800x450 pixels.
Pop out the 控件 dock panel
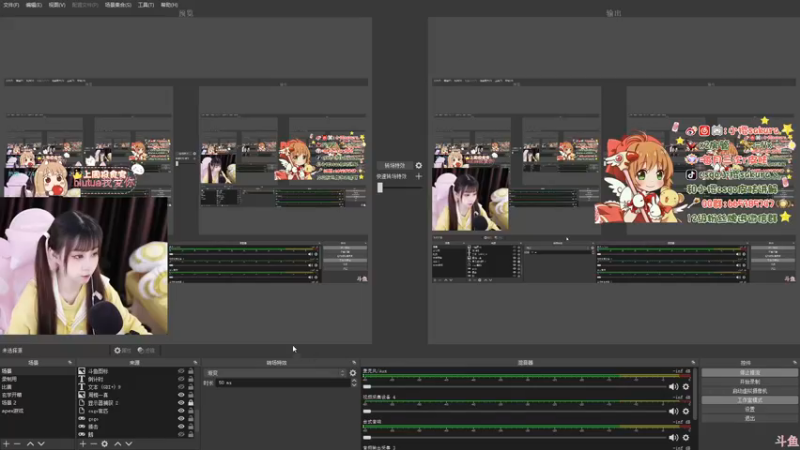[795, 363]
